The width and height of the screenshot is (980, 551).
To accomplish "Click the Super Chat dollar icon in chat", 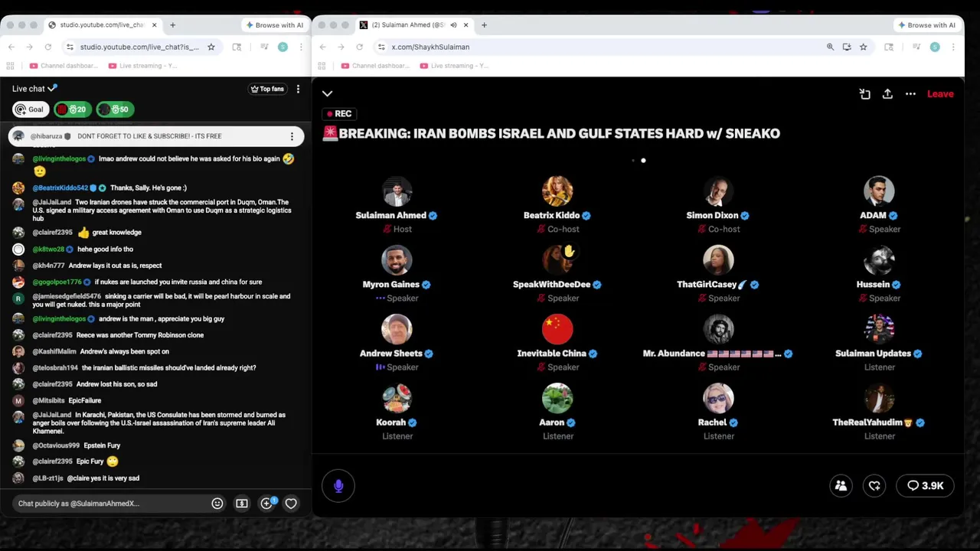I will 242,504.
